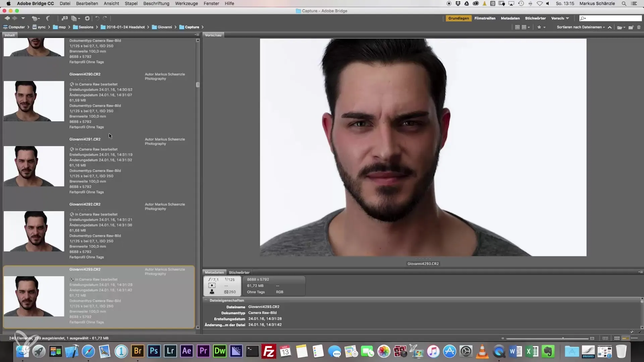
Task: Toggle the grid lock view button
Action: click(x=605, y=338)
